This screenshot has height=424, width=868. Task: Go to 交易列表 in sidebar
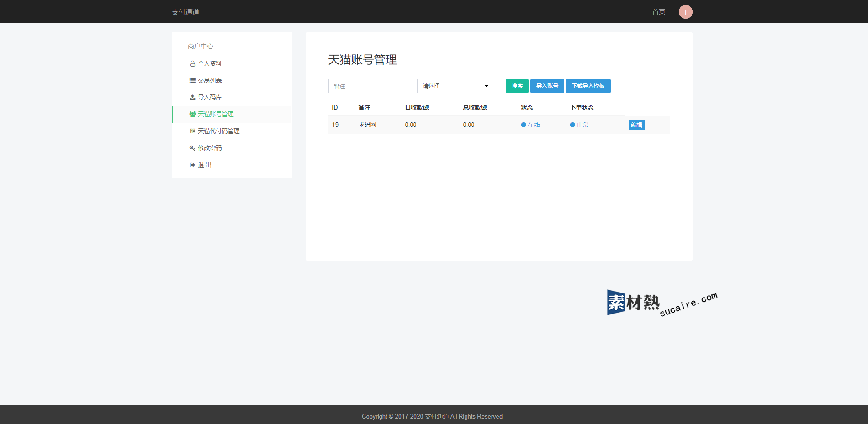[x=232, y=80]
